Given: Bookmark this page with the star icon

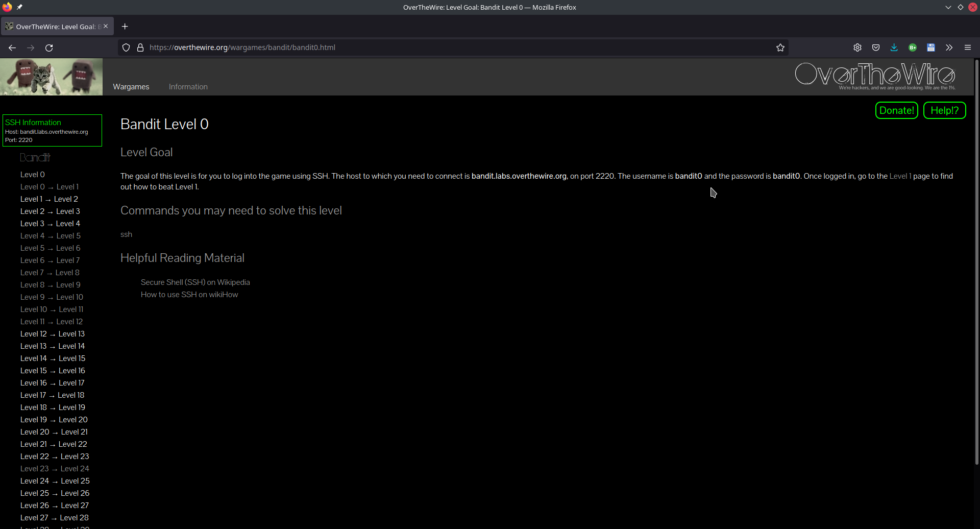Looking at the screenshot, I should point(780,47).
